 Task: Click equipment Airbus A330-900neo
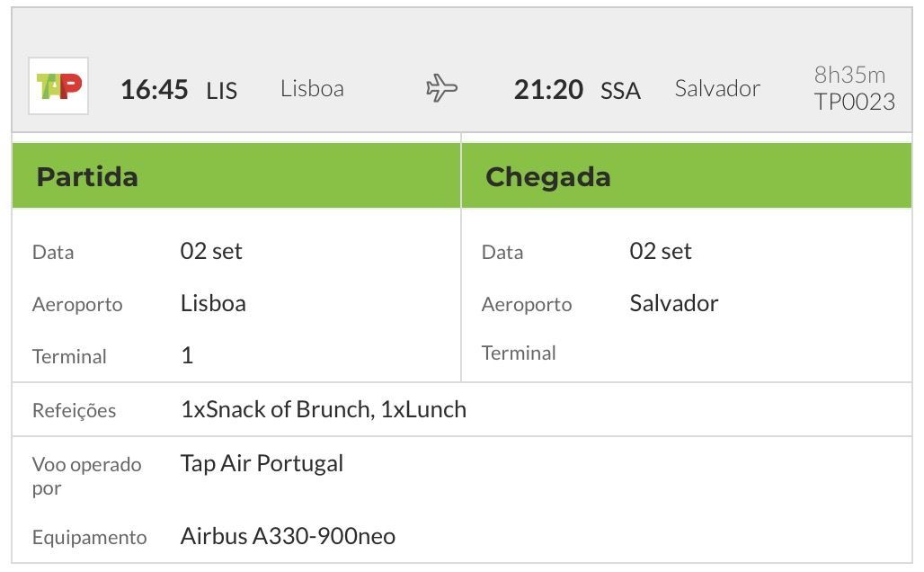pyautogui.click(x=288, y=536)
